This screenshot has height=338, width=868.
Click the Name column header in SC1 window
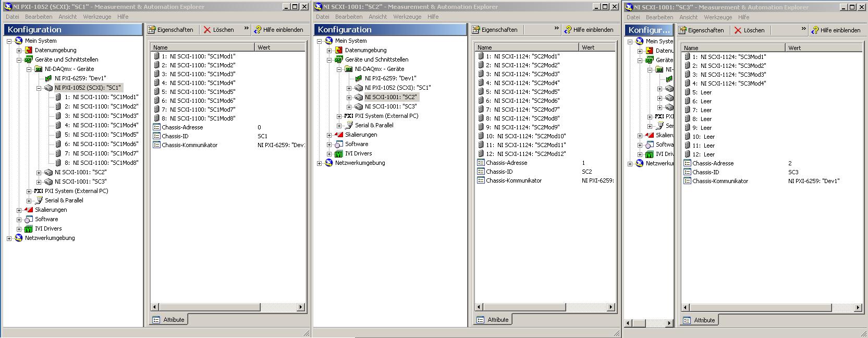click(x=202, y=47)
